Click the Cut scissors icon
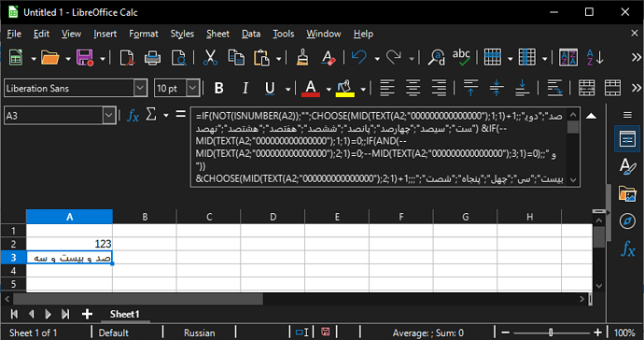644x340 pixels. (x=210, y=58)
